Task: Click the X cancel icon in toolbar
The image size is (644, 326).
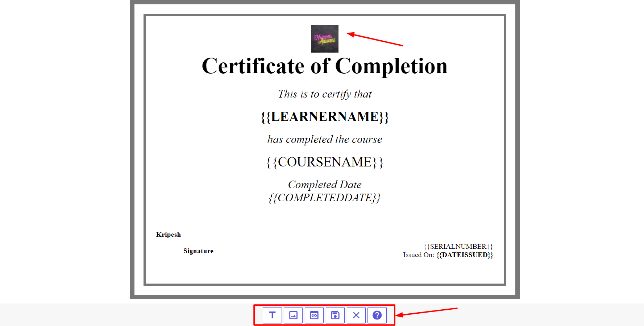Action: [x=356, y=315]
